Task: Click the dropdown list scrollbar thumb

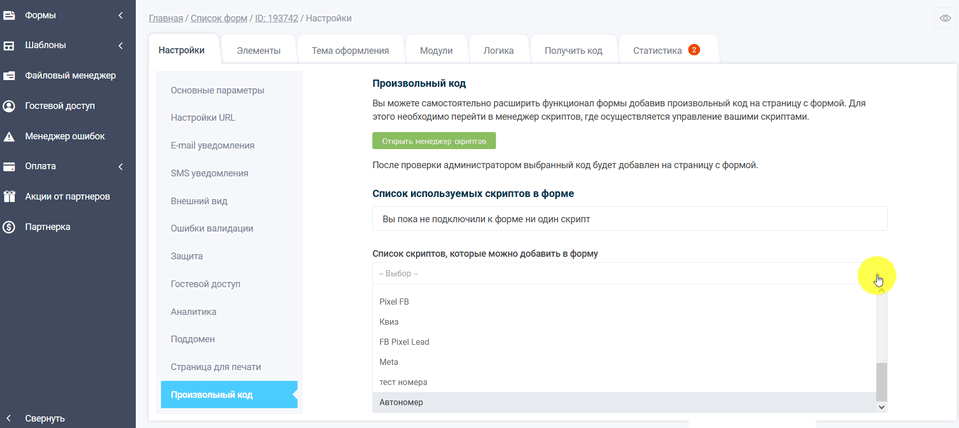Action: [882, 381]
